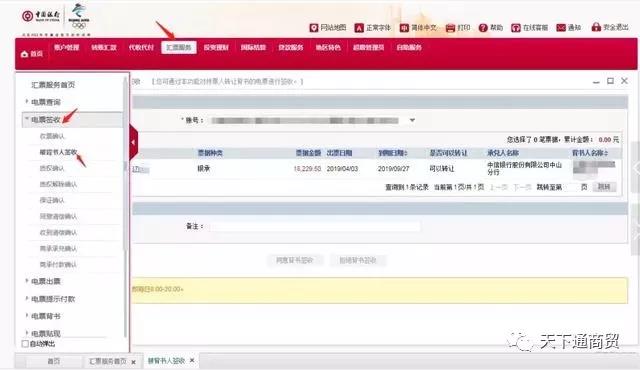Open 投资理财 menu
This screenshot has height=370, width=640.
[216, 47]
